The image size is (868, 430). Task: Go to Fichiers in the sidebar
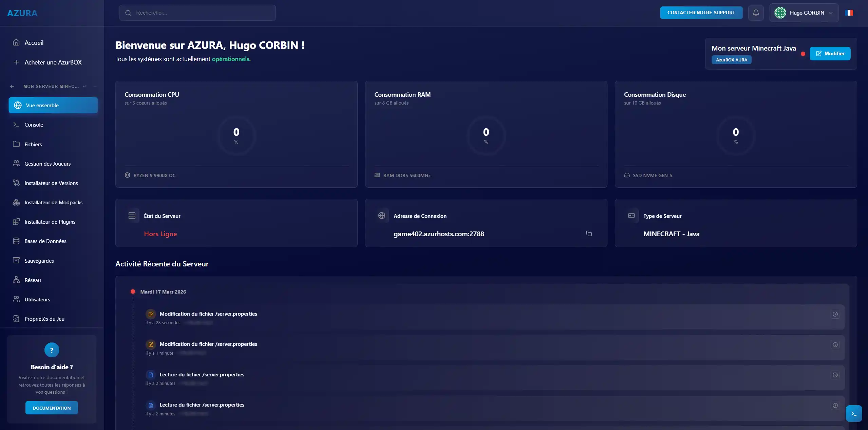33,144
